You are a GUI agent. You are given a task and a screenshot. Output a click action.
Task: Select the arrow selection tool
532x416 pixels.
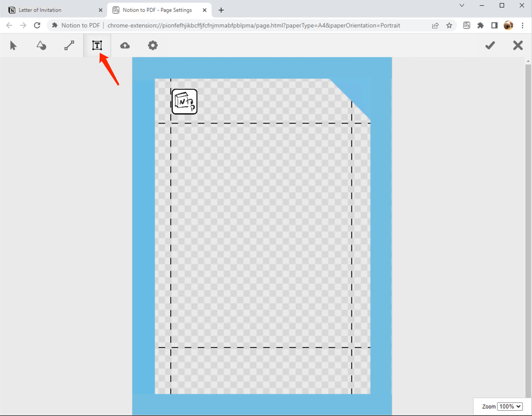(13, 45)
